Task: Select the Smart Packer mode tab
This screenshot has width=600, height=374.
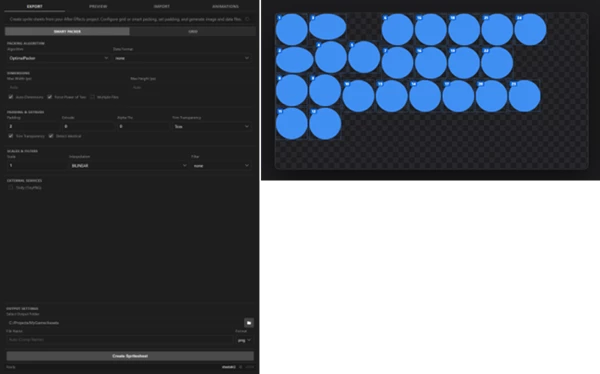Action: click(67, 31)
